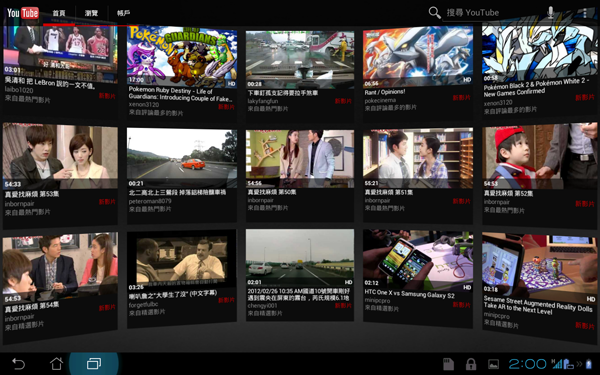Open uploader lakyfangfun

(x=263, y=101)
